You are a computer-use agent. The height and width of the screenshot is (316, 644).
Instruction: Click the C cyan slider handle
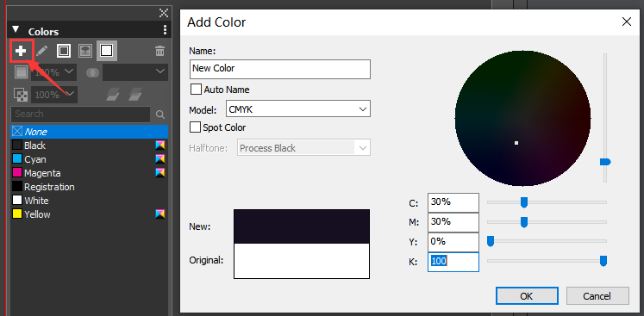pyautogui.click(x=524, y=202)
